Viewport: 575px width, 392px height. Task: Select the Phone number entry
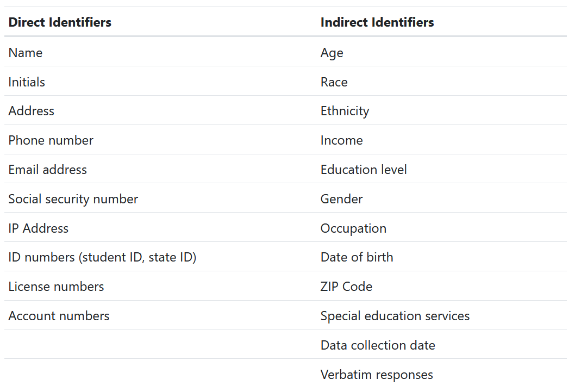tap(51, 140)
